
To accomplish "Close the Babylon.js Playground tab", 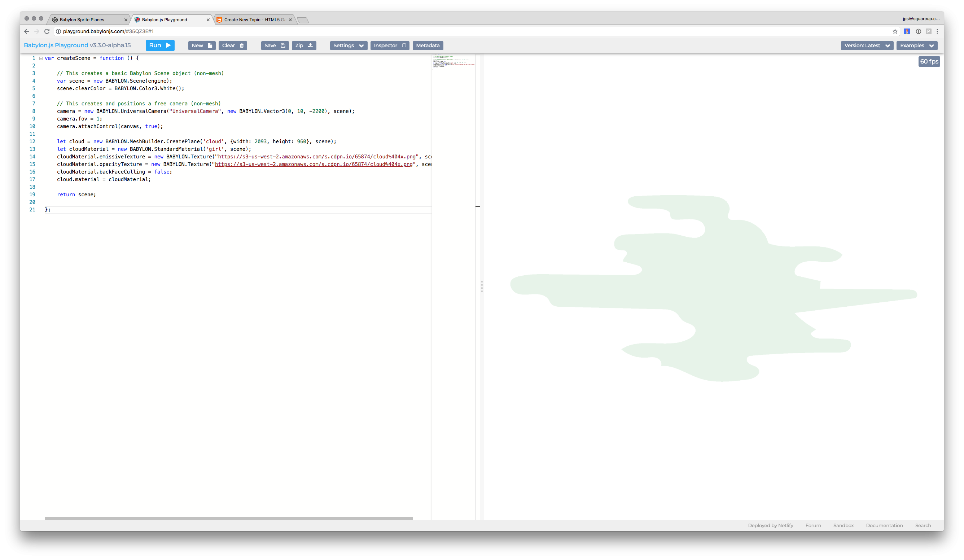I will tap(208, 20).
